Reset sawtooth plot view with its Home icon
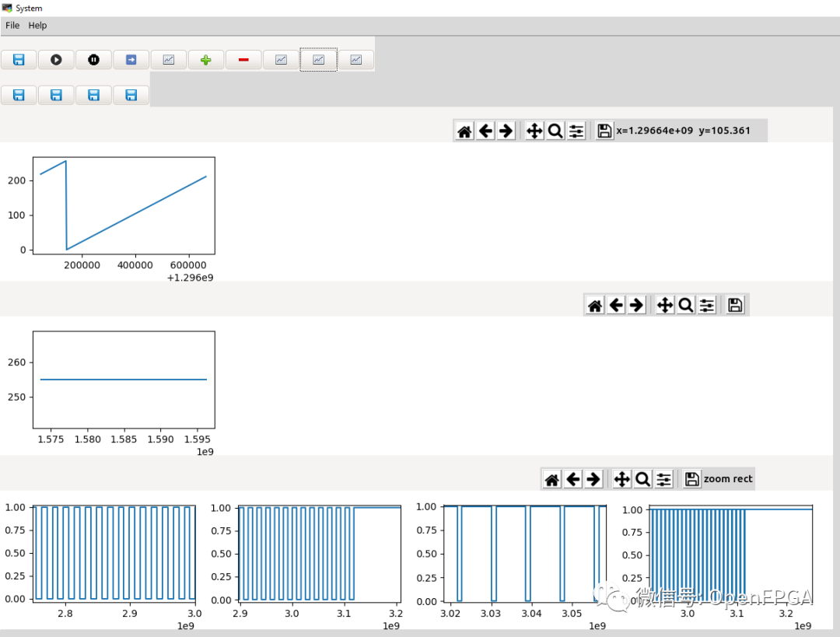840x637 pixels. [x=464, y=131]
